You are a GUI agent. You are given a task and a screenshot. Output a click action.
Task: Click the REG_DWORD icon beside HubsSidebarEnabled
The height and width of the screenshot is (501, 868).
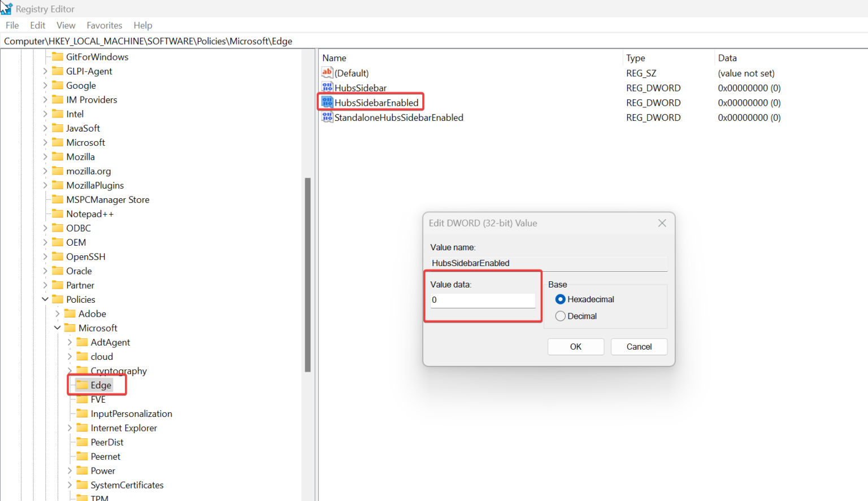coord(327,102)
